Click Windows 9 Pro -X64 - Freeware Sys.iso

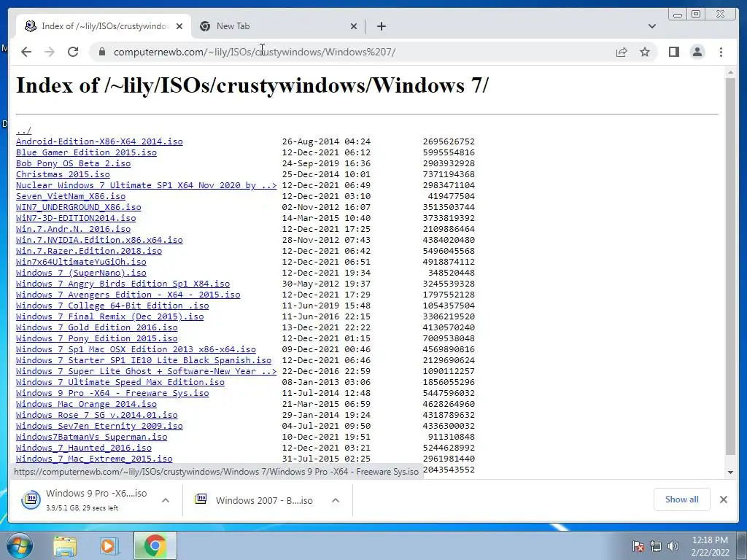112,393
